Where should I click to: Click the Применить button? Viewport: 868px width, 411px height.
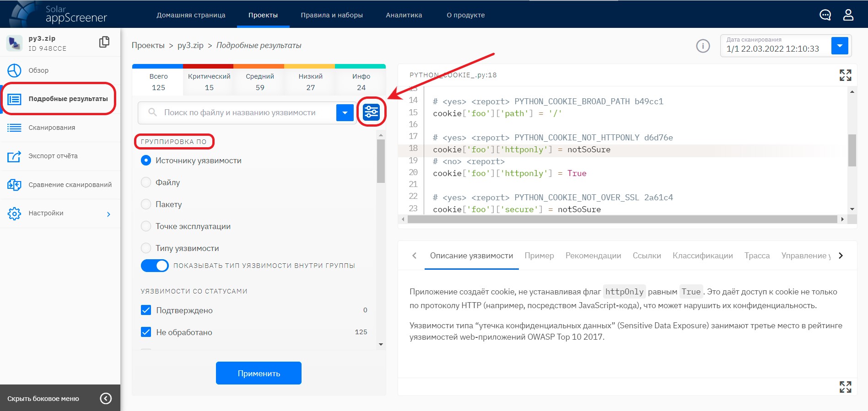coord(259,373)
